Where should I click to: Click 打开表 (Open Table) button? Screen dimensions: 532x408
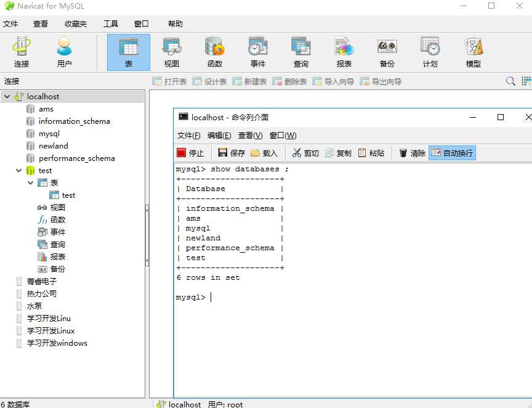pyautogui.click(x=170, y=81)
